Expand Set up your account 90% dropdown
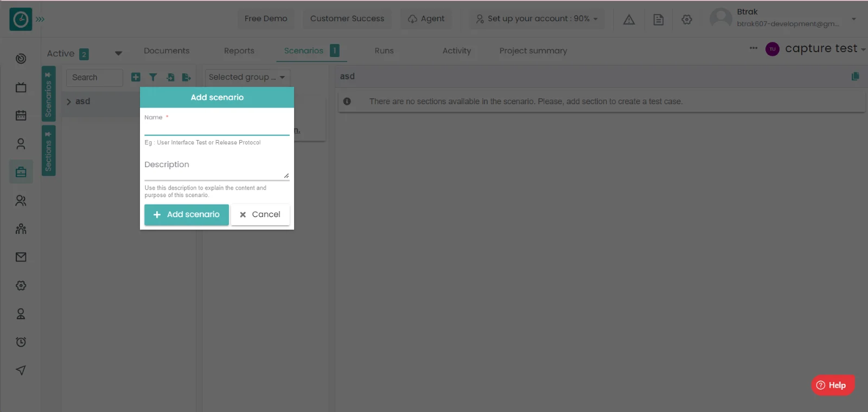 537,18
